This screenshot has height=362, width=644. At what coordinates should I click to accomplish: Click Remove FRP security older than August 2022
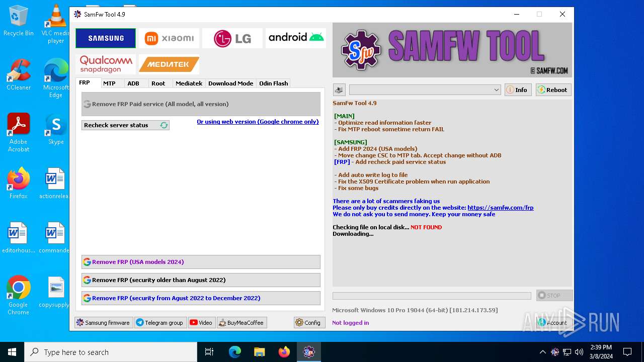coord(201,280)
